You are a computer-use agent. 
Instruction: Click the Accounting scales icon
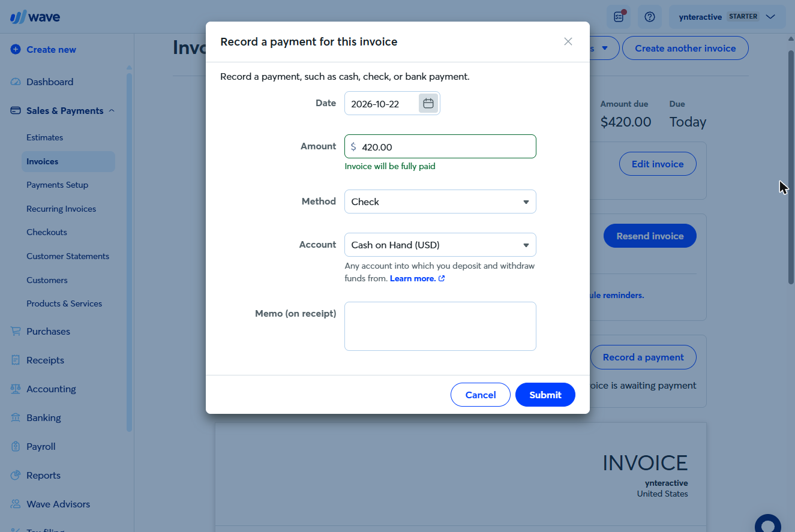[16, 389]
